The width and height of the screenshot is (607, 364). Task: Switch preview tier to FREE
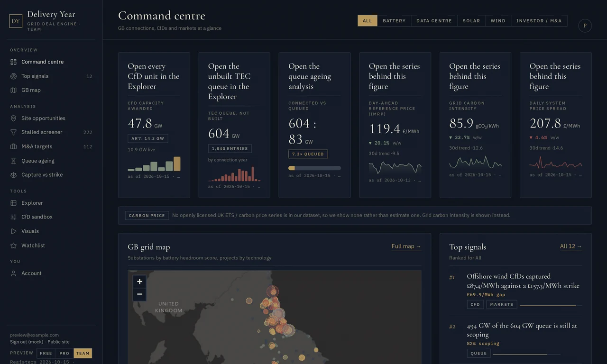click(x=46, y=353)
